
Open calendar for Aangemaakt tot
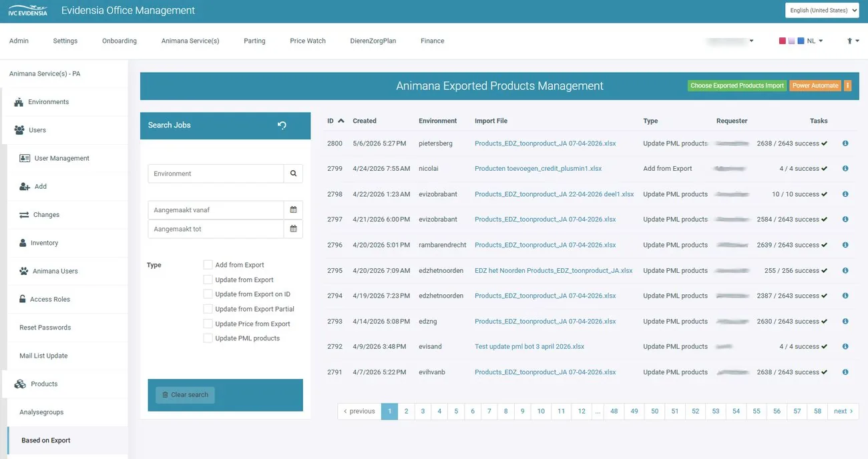[x=293, y=229]
